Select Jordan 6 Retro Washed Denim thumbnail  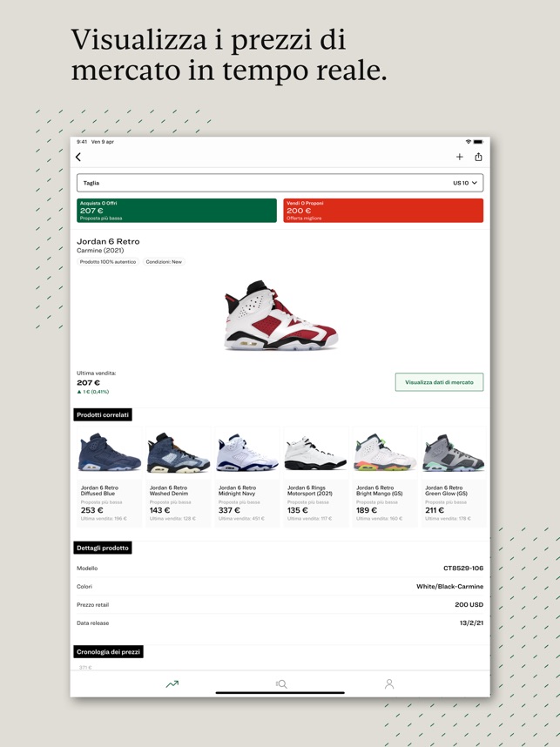click(179, 453)
